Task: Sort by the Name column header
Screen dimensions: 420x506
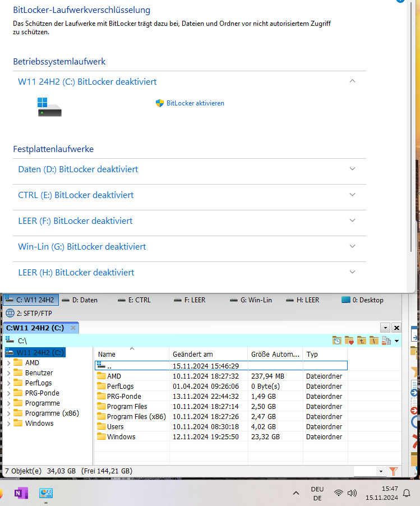Action: [x=132, y=354]
